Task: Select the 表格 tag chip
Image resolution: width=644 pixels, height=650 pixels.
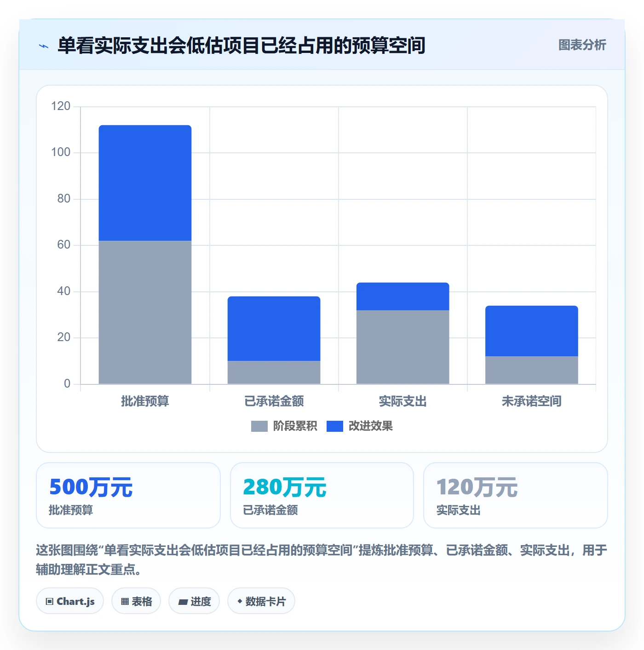Action: (136, 601)
